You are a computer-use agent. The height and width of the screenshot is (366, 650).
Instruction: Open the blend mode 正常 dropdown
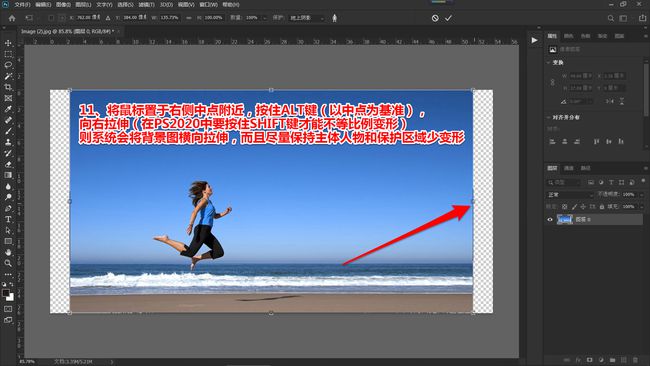click(x=570, y=194)
